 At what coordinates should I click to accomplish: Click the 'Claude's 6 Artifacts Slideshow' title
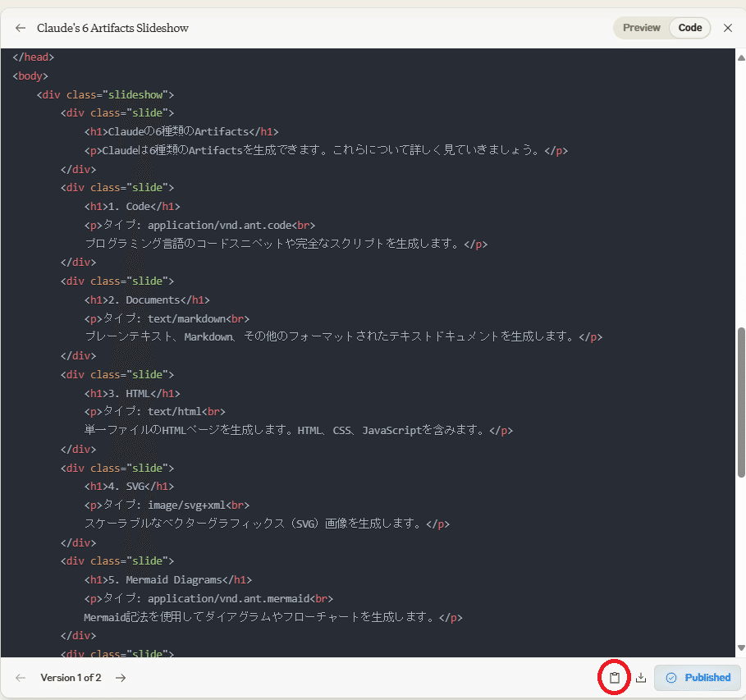pos(112,28)
